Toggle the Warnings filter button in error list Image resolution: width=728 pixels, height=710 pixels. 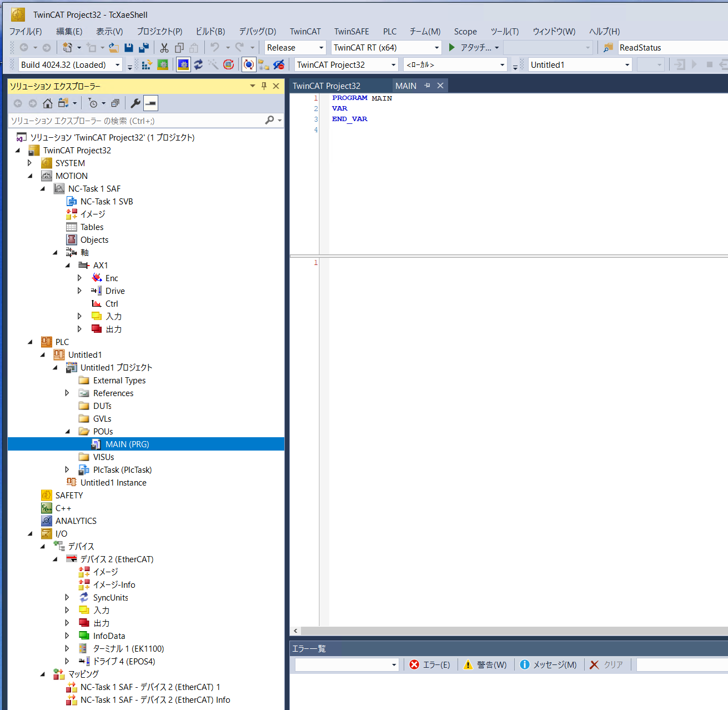(x=485, y=664)
